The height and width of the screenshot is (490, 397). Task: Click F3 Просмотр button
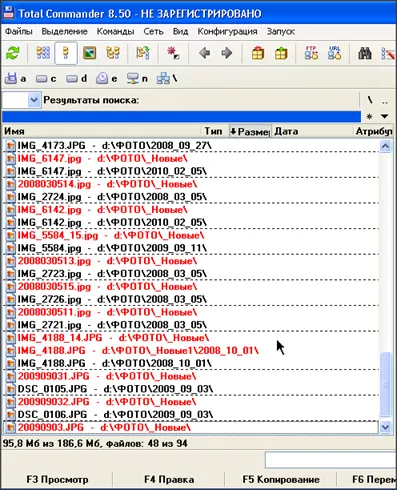pos(57,480)
